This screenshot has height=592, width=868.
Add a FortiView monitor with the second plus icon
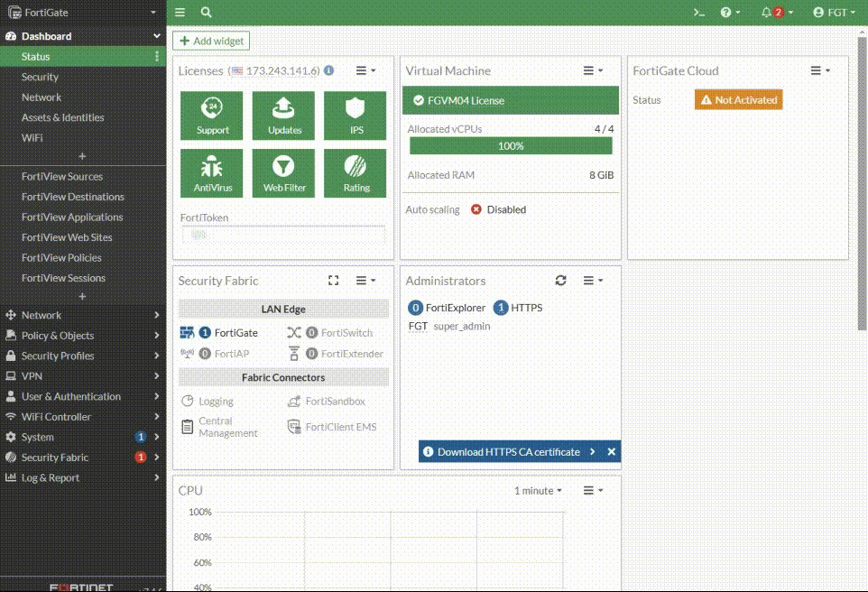tap(82, 296)
